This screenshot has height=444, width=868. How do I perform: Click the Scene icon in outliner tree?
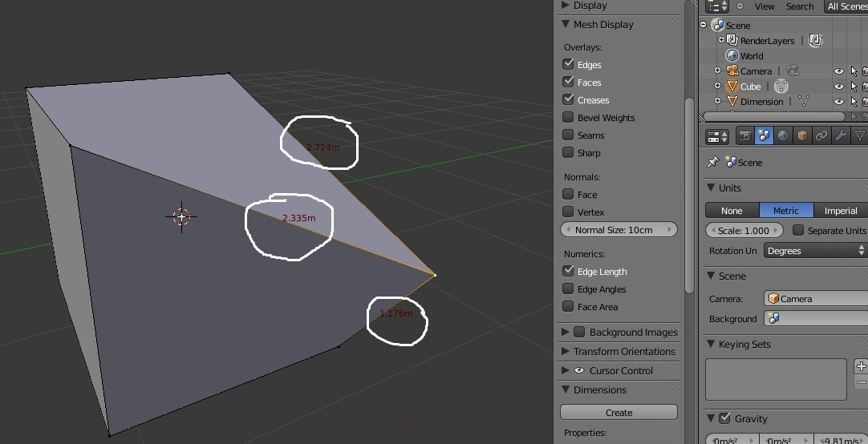coord(718,25)
